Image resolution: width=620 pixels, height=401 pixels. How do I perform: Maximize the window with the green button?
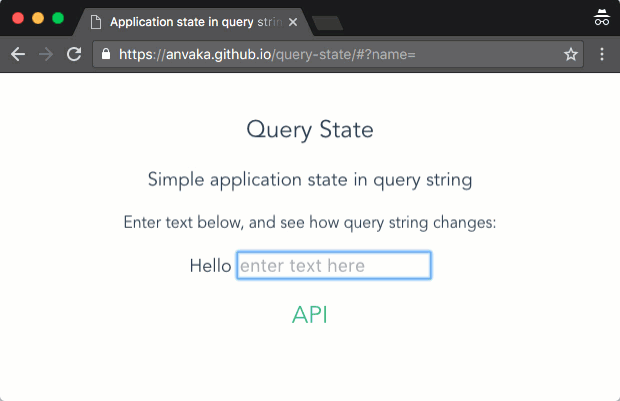[58, 18]
